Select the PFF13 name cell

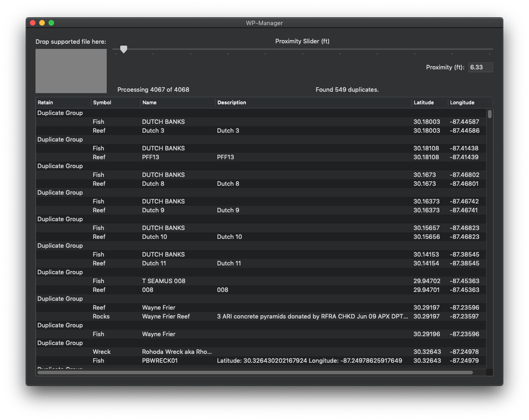(x=151, y=157)
